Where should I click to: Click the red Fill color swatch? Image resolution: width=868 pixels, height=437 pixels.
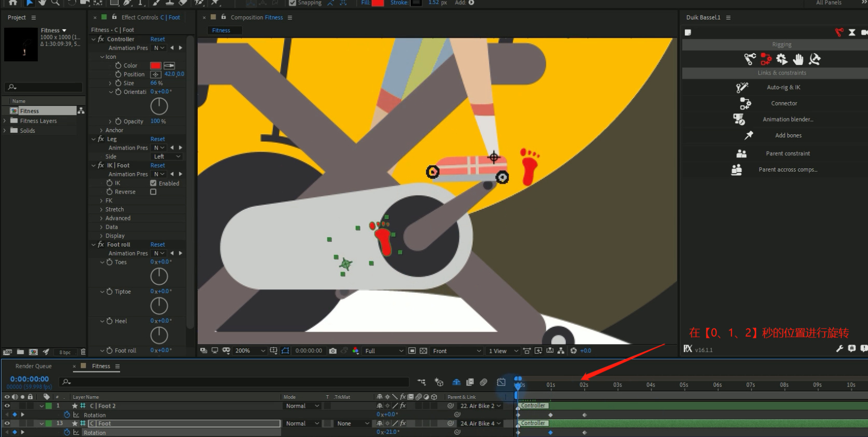pos(378,3)
